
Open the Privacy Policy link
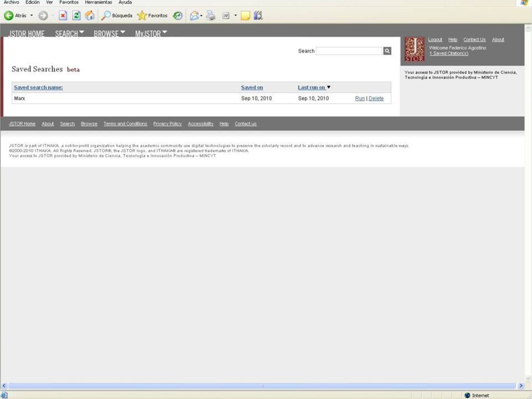167,124
